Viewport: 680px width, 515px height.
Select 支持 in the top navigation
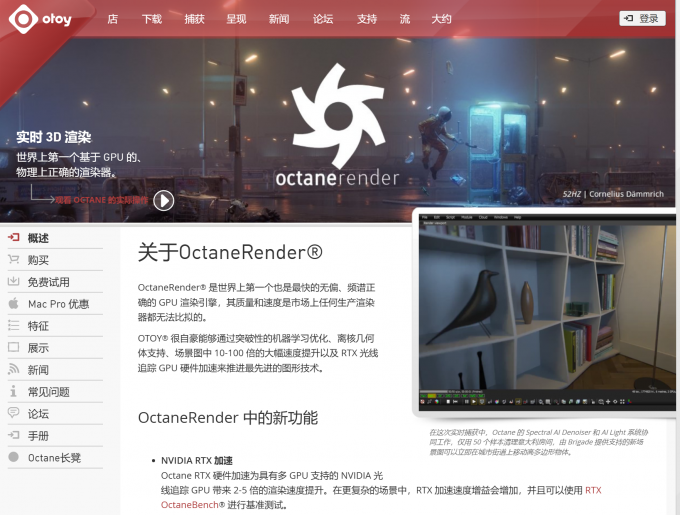click(x=367, y=19)
